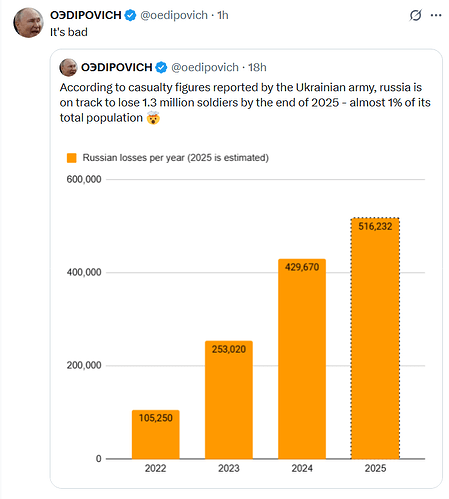
Task: Open the Grok explain icon on the post
Action: click(415, 15)
